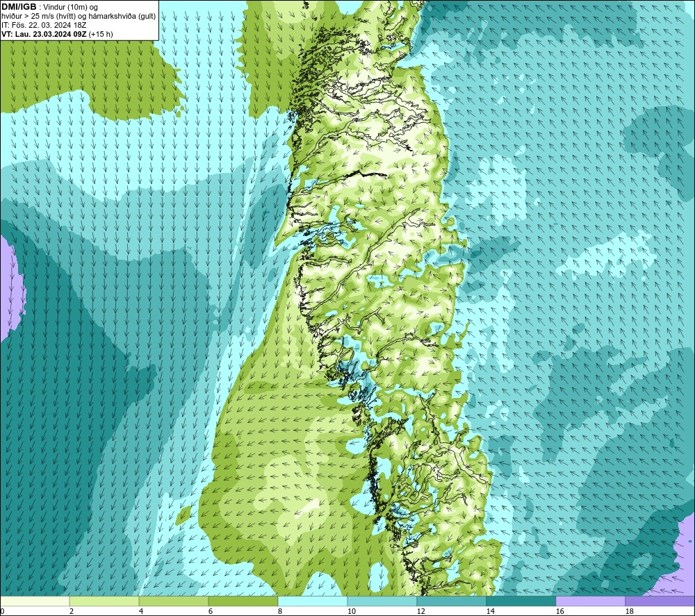
Task: Click the legend scale label '2'
Action: pos(72,612)
